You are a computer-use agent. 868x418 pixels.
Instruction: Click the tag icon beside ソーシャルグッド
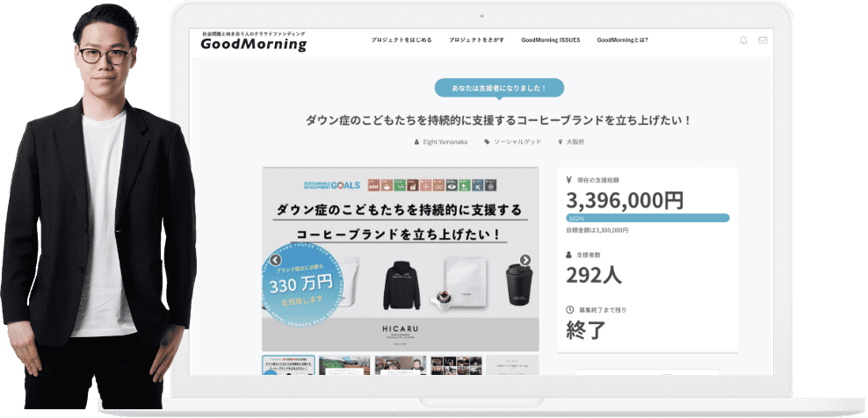(487, 141)
